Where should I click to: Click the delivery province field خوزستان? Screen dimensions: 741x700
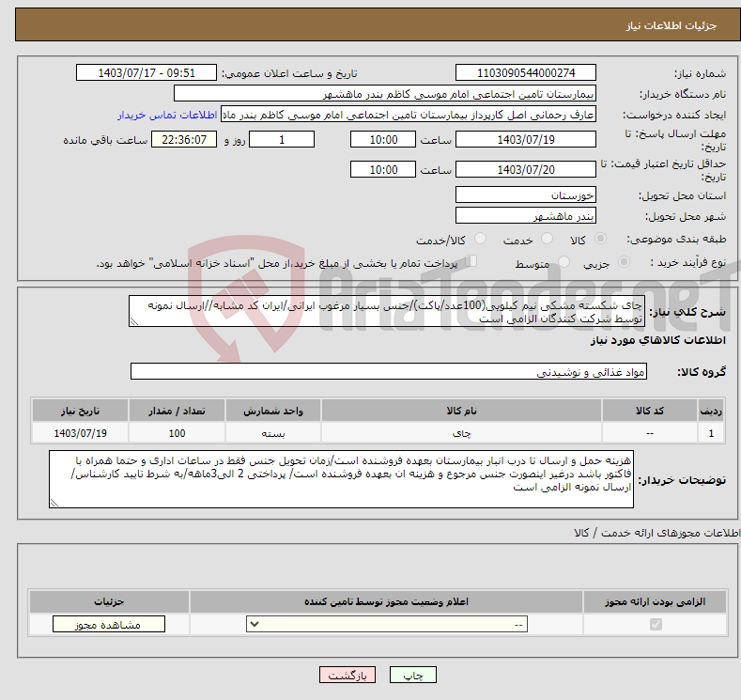coord(526,194)
